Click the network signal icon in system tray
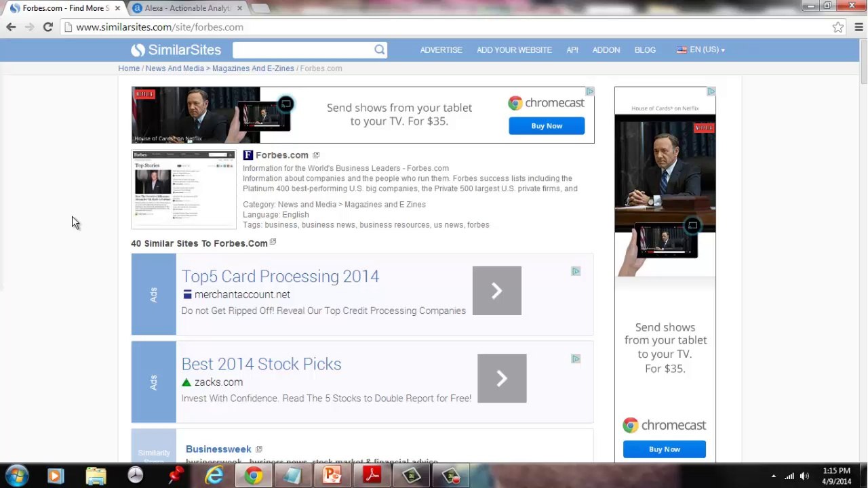The image size is (868, 488). [789, 476]
